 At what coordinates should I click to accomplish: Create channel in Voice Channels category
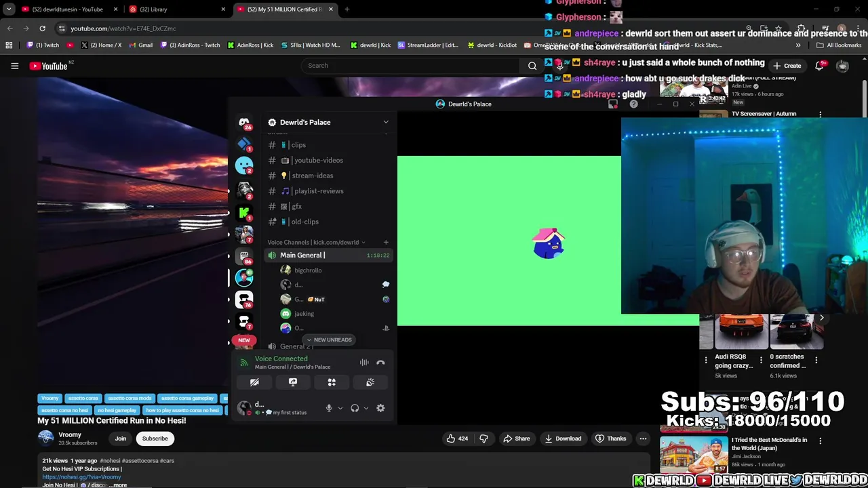(386, 242)
